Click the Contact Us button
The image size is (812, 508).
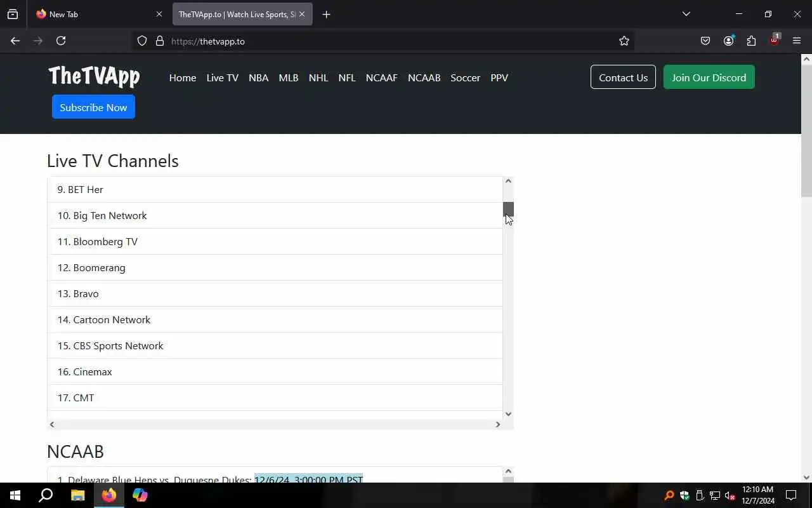pos(623,77)
